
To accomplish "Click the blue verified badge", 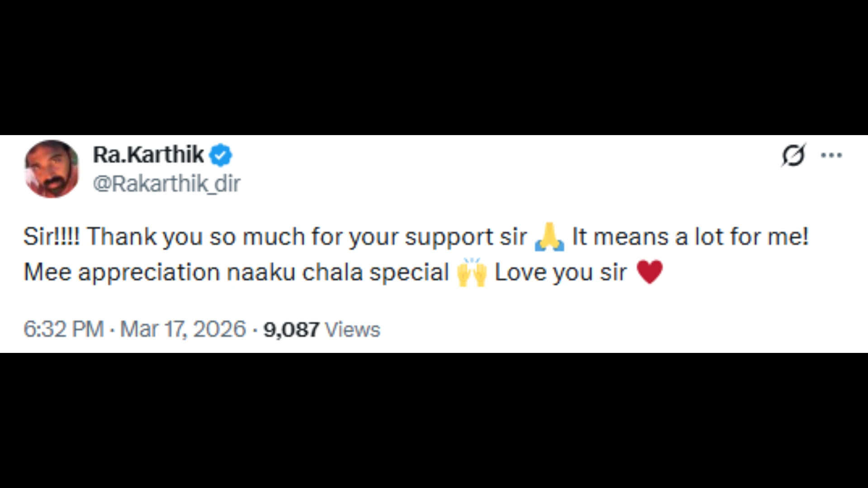I will coord(221,155).
